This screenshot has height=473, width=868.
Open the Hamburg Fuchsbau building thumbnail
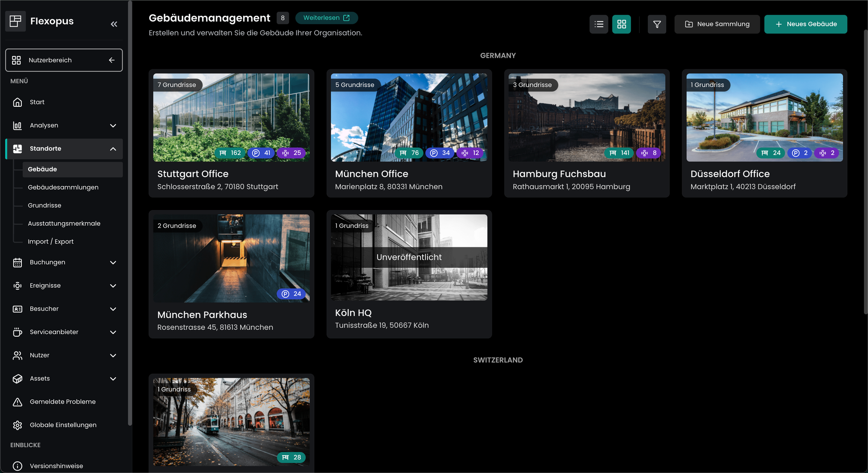pos(586,118)
